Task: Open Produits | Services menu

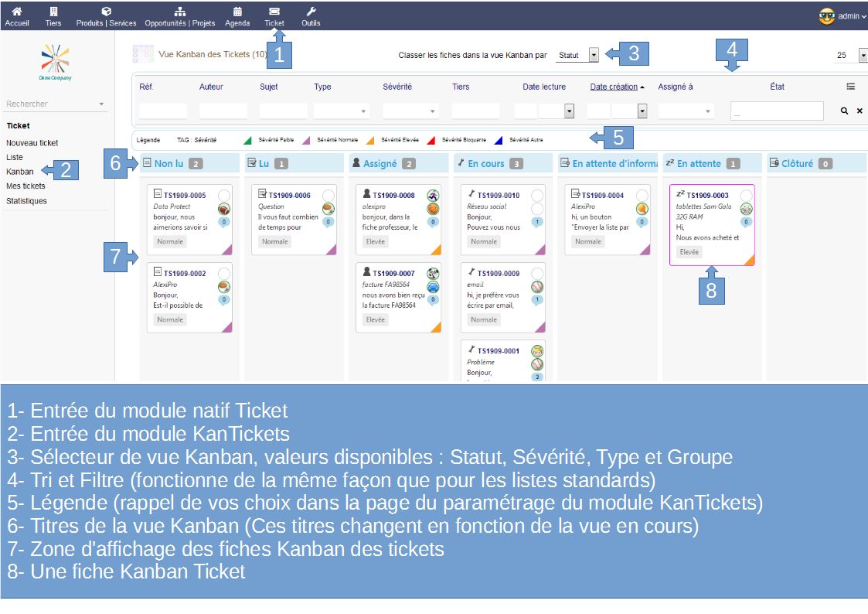Action: 106,15
